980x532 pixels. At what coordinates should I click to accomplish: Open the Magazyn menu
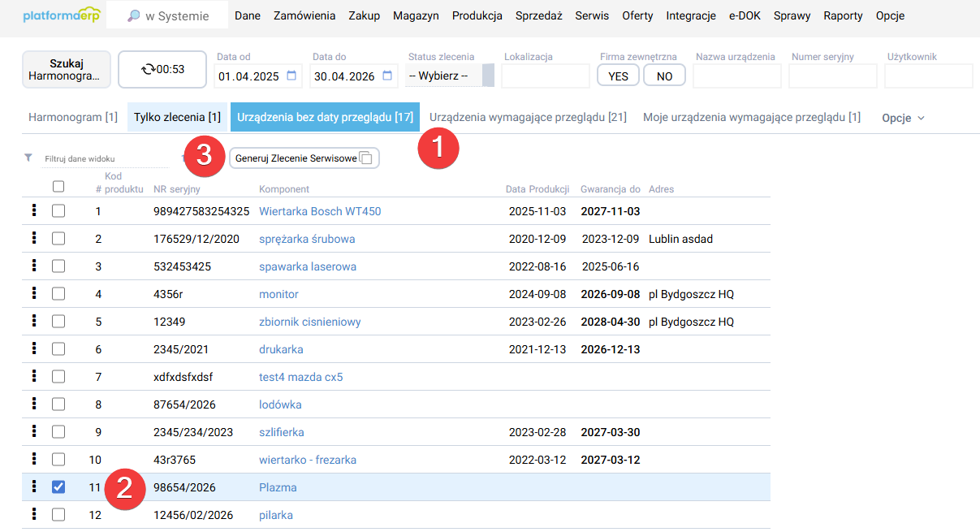[416, 15]
